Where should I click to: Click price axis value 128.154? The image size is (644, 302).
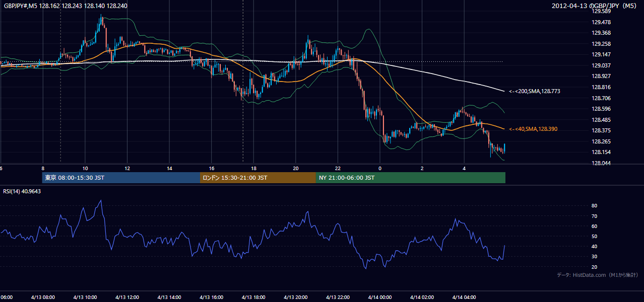(601, 152)
